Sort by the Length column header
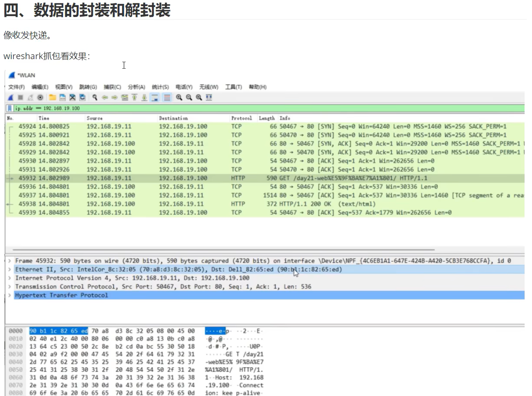 pos(268,118)
